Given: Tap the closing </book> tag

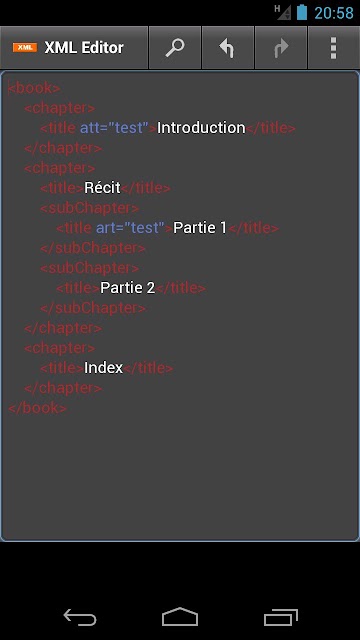Looking at the screenshot, I should (x=37, y=408).
